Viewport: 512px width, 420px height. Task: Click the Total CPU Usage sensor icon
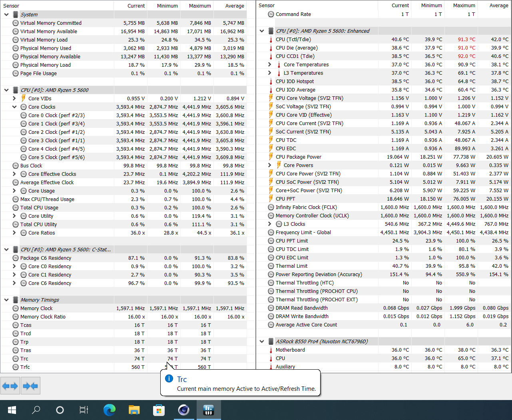(16, 207)
